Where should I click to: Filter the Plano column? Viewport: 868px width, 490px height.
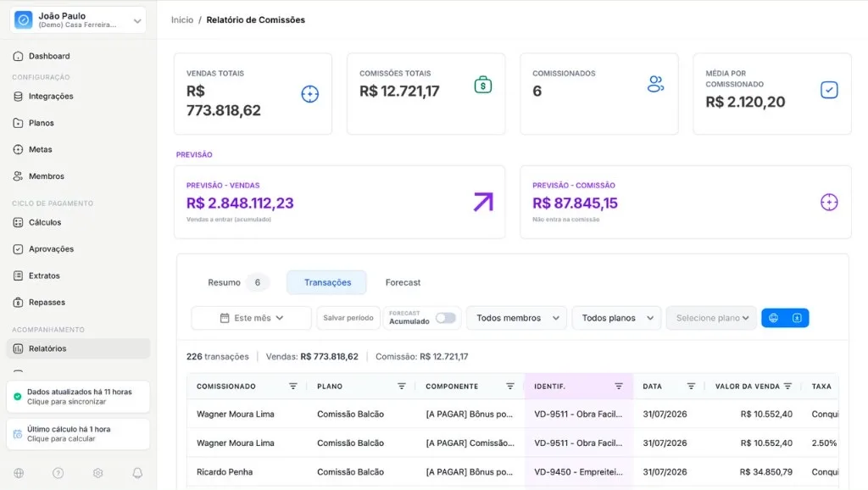coord(401,387)
